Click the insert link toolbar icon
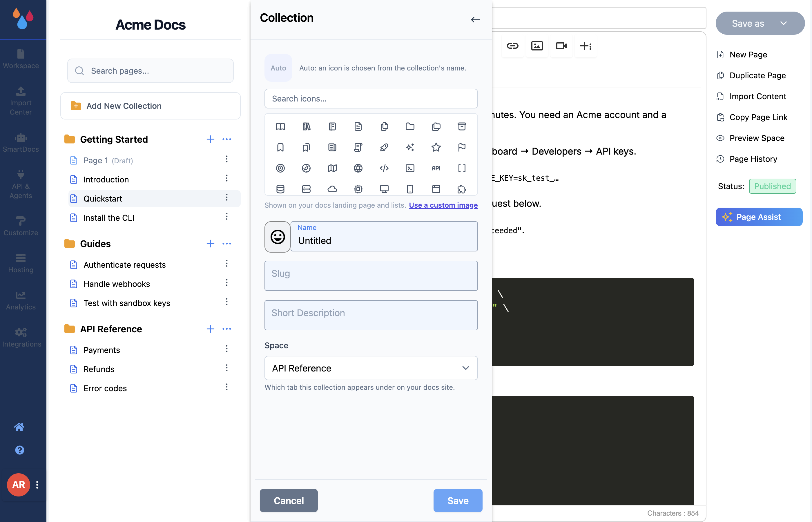 pyautogui.click(x=512, y=46)
